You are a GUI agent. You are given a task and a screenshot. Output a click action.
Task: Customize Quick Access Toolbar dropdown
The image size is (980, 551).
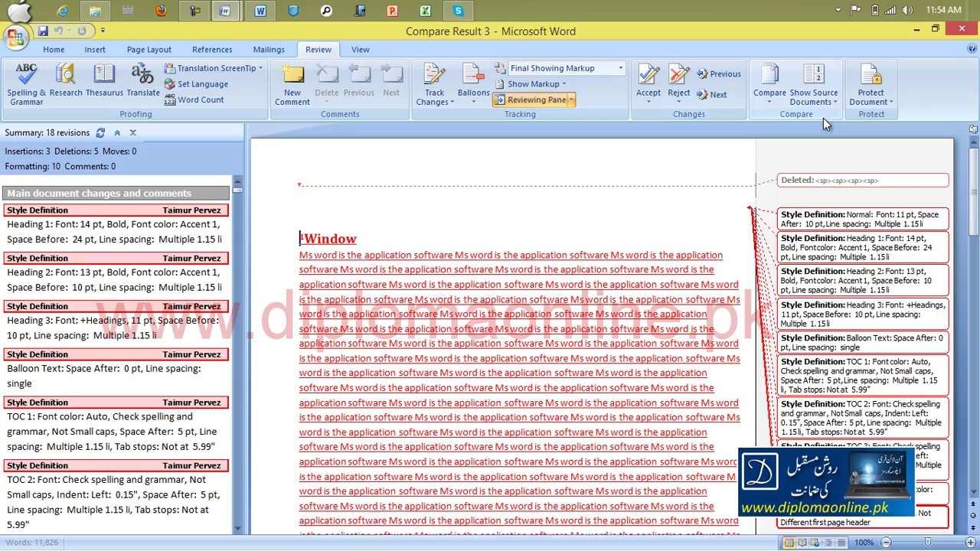click(103, 31)
